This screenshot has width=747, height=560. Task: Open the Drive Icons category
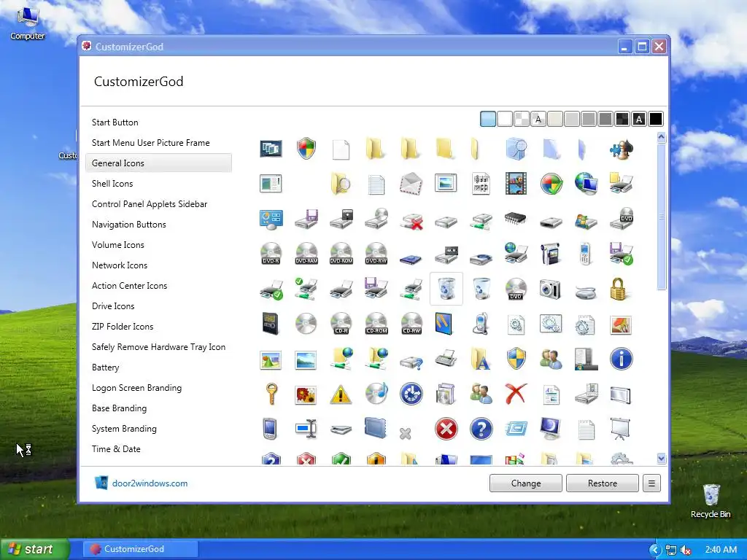coord(158,306)
